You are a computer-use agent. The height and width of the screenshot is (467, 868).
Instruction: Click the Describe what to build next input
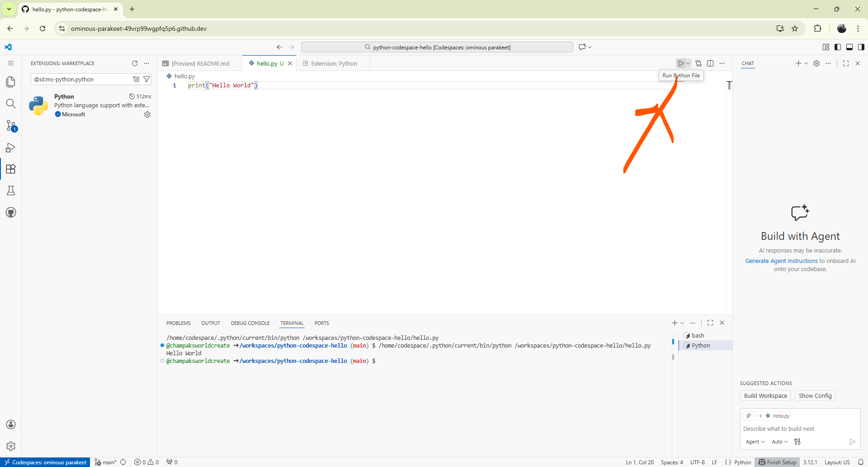799,429
